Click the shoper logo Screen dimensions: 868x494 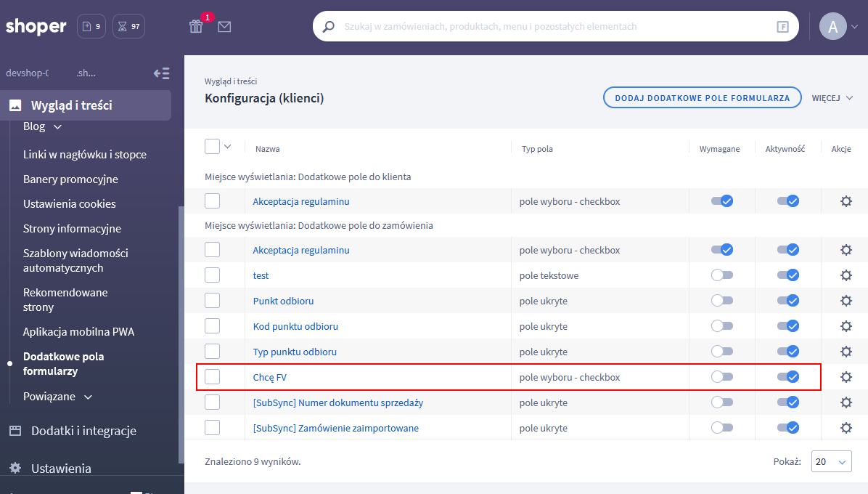36,26
